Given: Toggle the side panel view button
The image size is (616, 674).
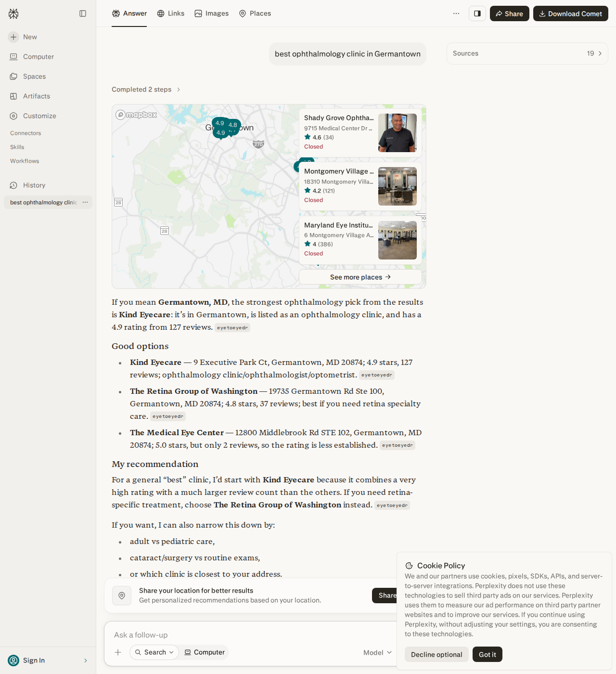Looking at the screenshot, I should point(477,13).
